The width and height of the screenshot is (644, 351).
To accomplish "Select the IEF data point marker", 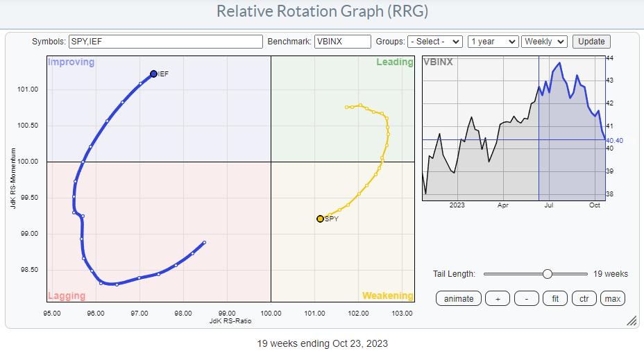I will pyautogui.click(x=153, y=74).
